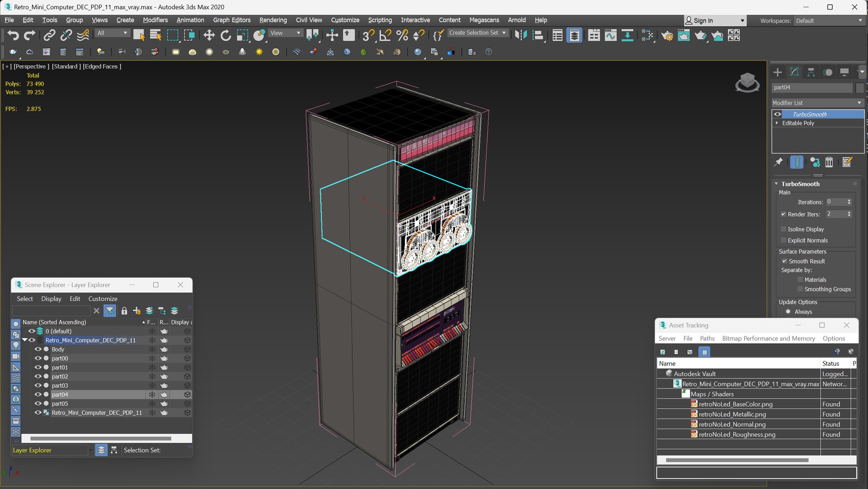868x489 pixels.
Task: Click the Undo arrow icon
Action: point(13,35)
